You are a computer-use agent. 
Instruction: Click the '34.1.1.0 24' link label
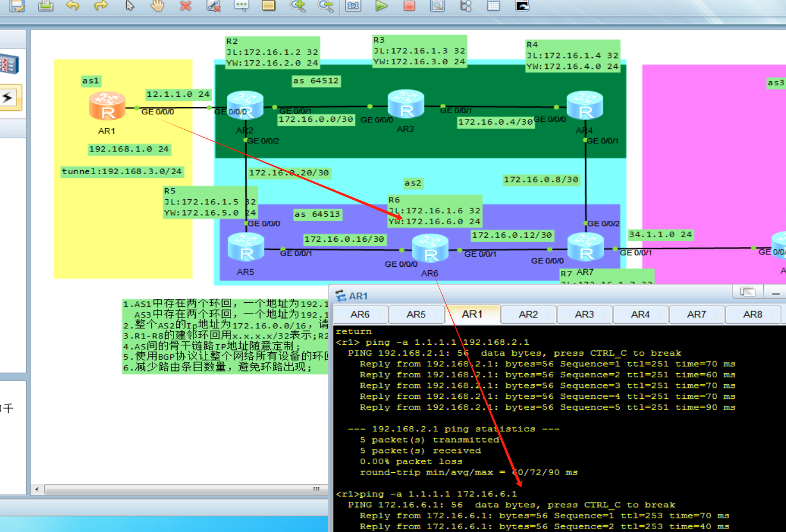point(661,234)
